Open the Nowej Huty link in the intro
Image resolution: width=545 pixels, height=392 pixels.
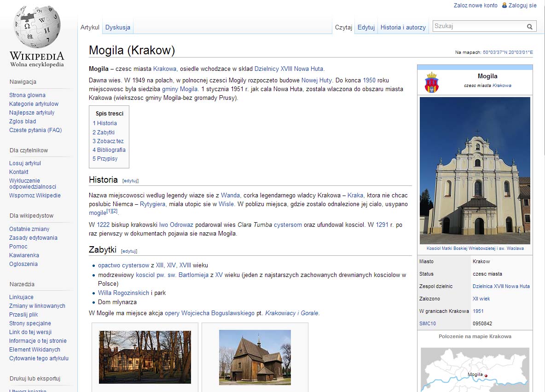pos(317,80)
